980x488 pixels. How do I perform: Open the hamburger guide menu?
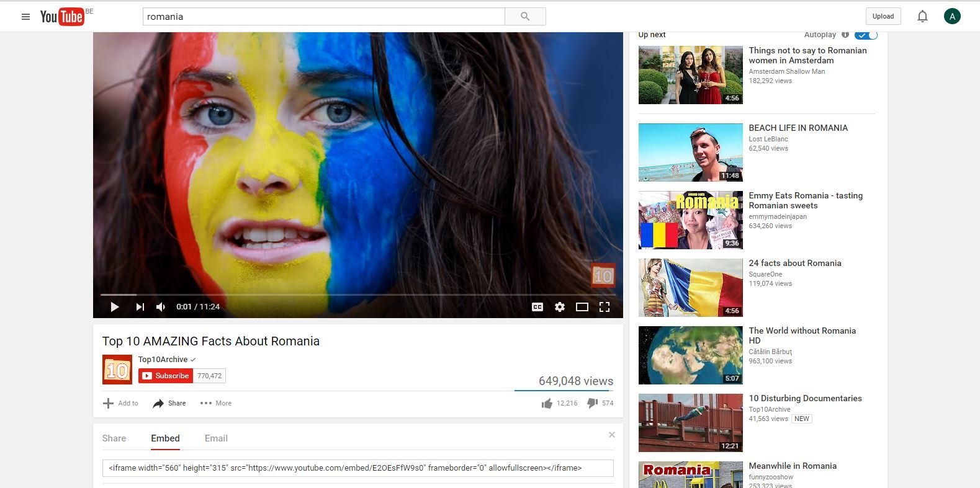point(25,17)
